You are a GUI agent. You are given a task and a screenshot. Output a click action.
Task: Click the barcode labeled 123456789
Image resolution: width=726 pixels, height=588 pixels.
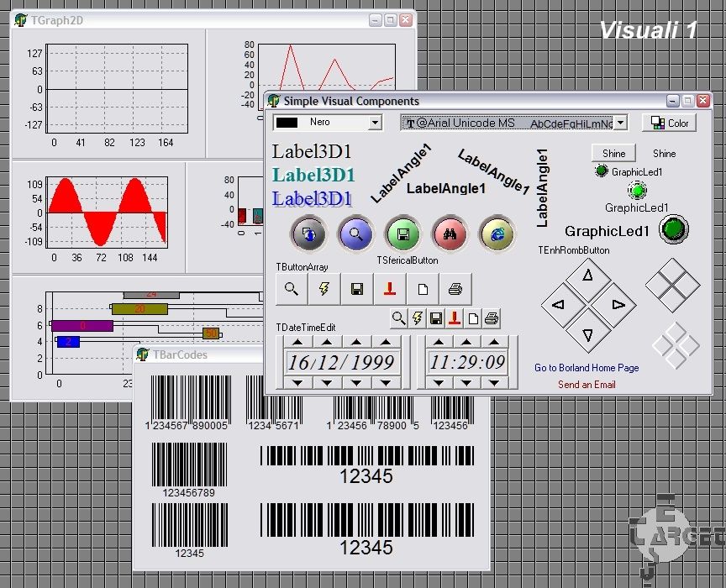[x=189, y=470]
